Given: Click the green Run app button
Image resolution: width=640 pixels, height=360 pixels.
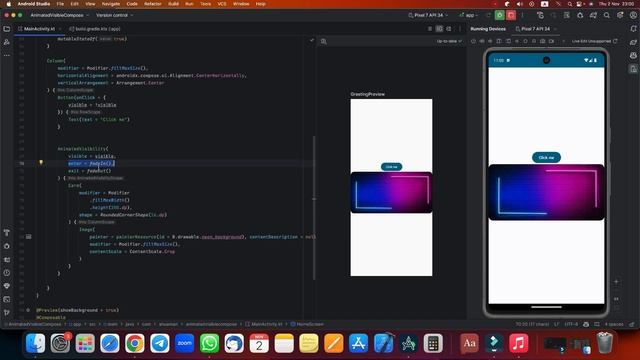Looking at the screenshot, I should pyautogui.click(x=500, y=15).
